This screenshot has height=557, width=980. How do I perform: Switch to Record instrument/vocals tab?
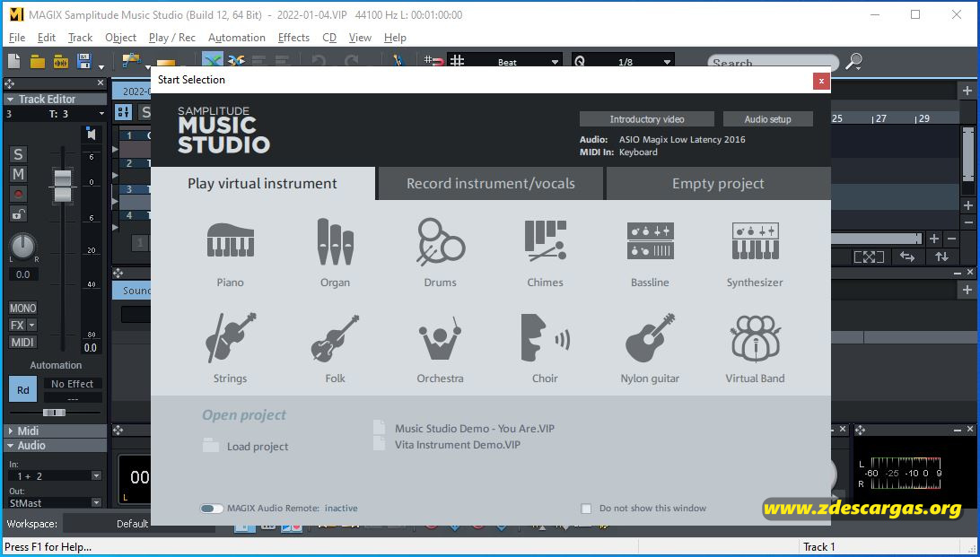point(491,184)
